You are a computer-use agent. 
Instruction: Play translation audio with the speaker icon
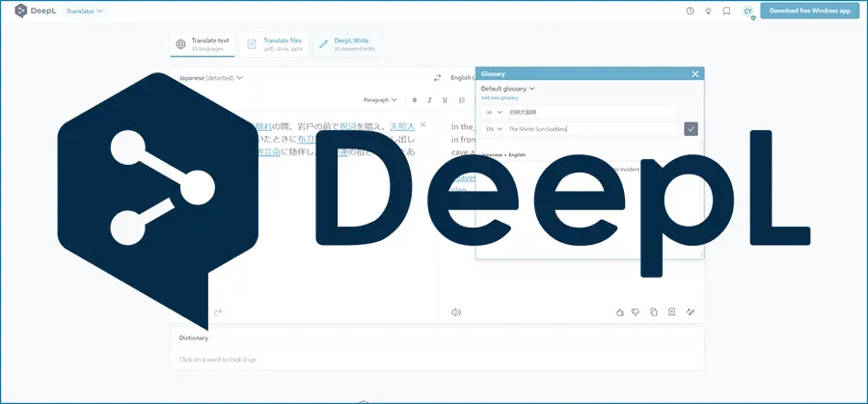click(x=456, y=311)
